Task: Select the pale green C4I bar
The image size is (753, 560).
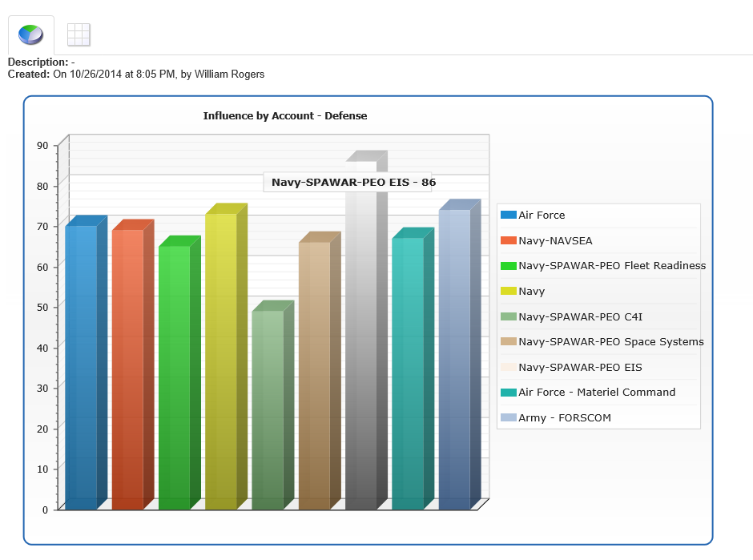Action: click(268, 410)
